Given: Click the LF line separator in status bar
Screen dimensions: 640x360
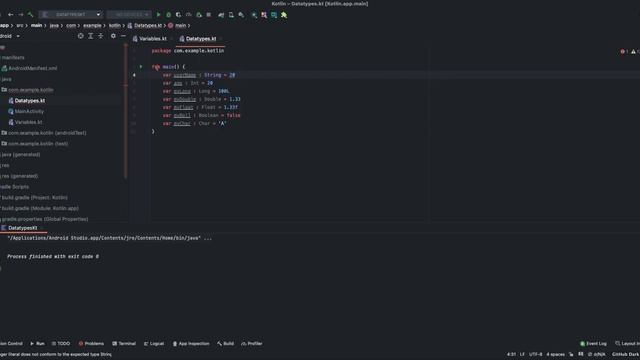Looking at the screenshot, I should [x=522, y=354].
